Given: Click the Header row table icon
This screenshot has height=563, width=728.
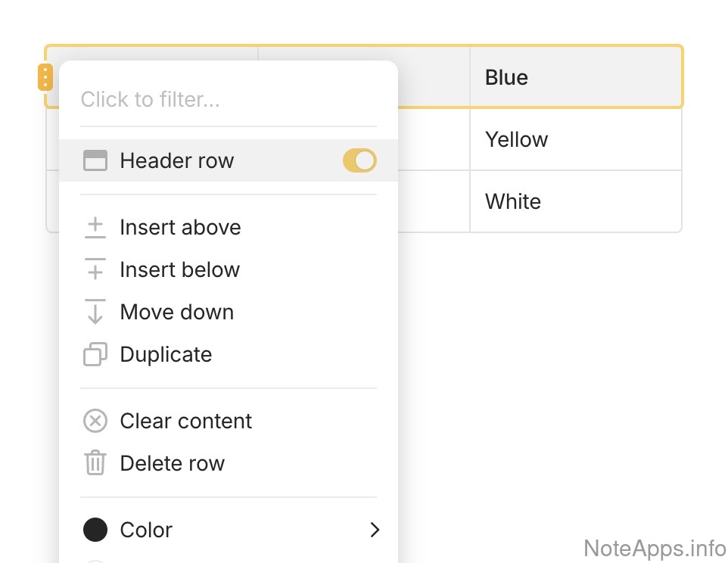Looking at the screenshot, I should (95, 160).
